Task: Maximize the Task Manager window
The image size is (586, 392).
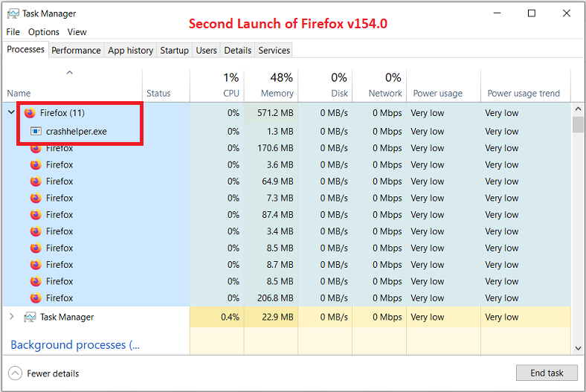Action: [532, 13]
